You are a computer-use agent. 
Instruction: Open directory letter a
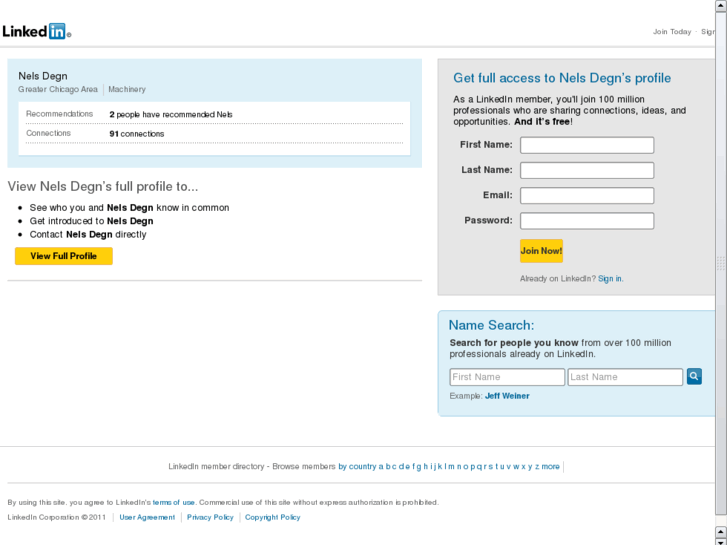coord(381,467)
